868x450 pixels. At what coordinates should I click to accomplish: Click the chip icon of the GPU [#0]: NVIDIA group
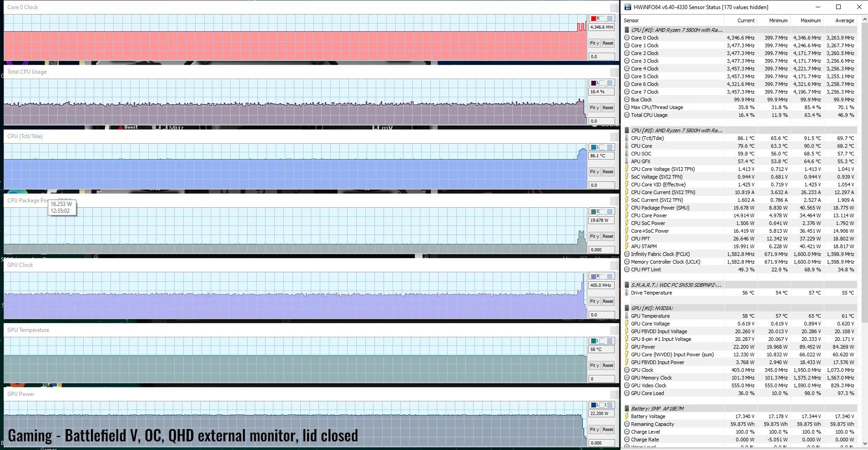pos(627,308)
